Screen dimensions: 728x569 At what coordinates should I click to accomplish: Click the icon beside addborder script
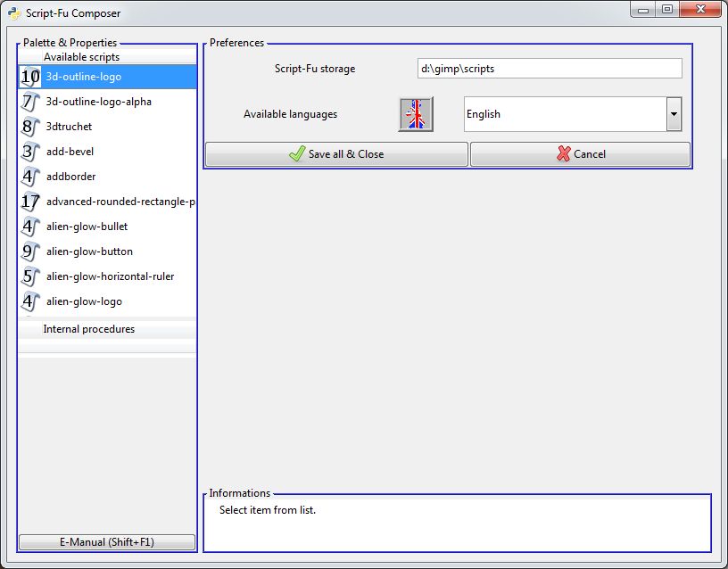click(x=30, y=177)
